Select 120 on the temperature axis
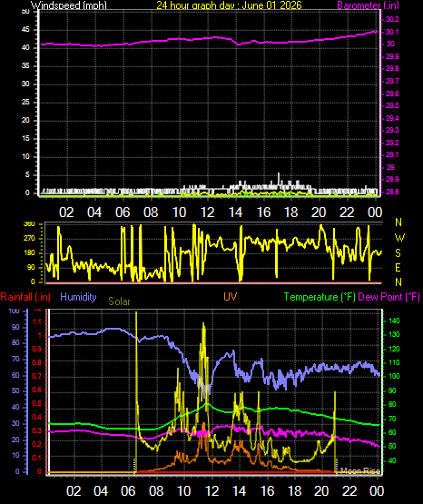Screen dimensions: 423x504 (394, 349)
